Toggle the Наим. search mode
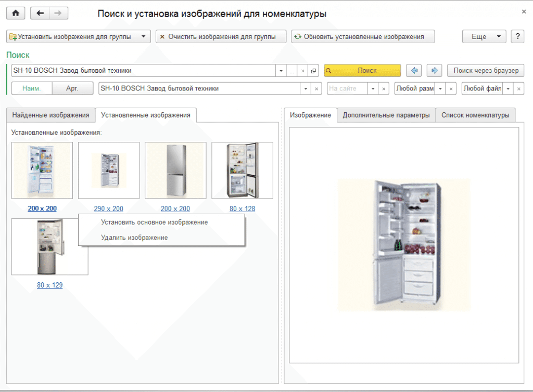This screenshot has height=392, width=533. point(32,88)
